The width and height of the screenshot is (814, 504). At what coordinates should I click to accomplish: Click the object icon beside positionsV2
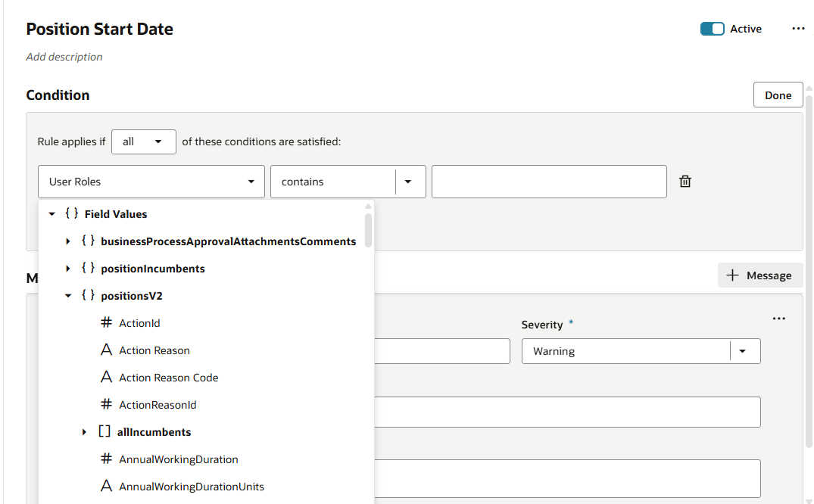point(88,295)
